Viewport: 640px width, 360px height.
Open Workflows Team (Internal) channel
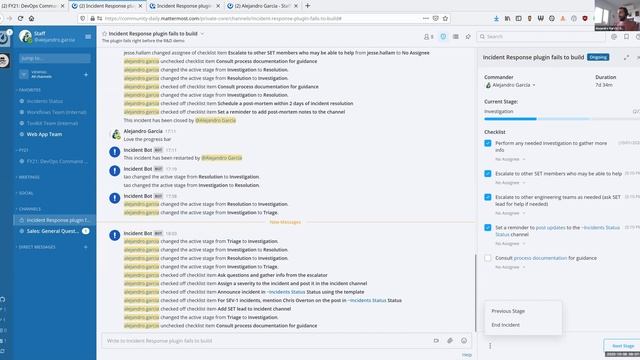click(56, 112)
